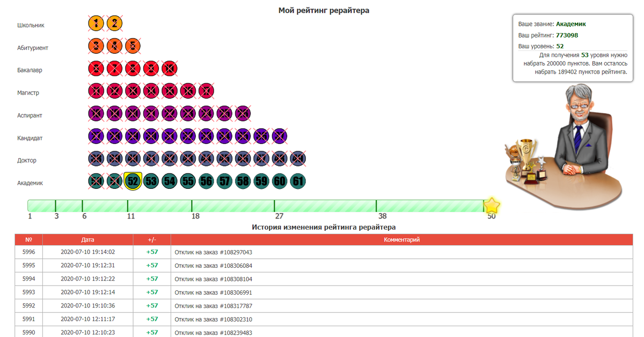
Task: Click the level 18 badge in Аспирант row
Action: click(96, 113)
